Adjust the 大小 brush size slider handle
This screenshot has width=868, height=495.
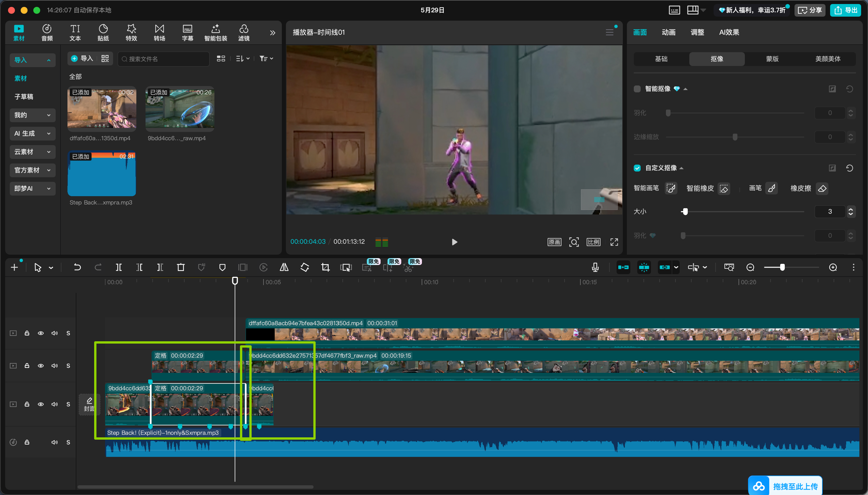point(685,212)
